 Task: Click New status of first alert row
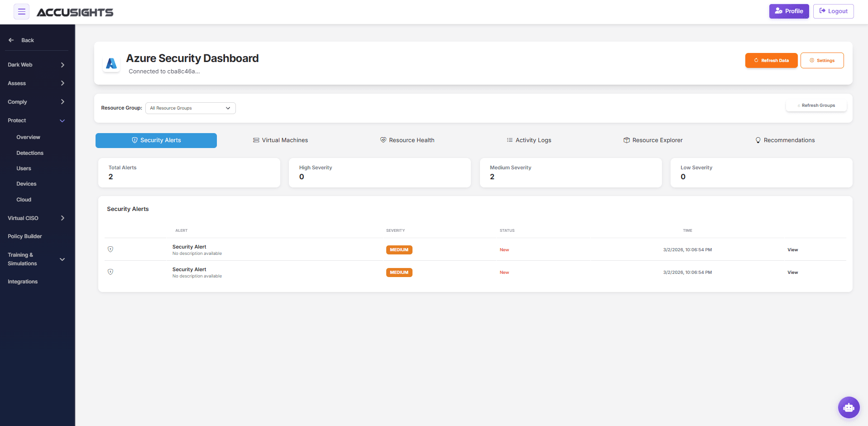[504, 250]
